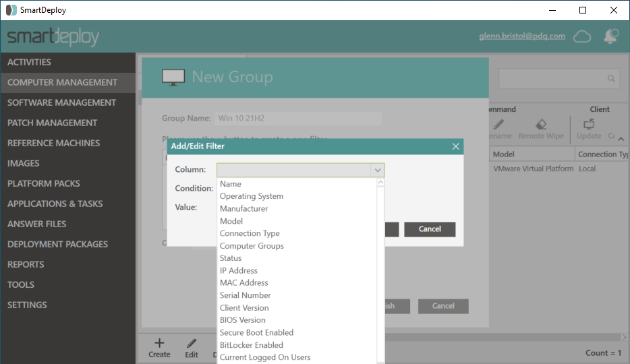Choose BitLocker Enabled option
The width and height of the screenshot is (630, 364).
point(252,345)
